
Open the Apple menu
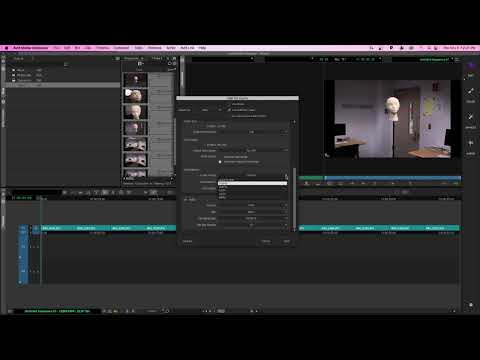[x=6, y=48]
